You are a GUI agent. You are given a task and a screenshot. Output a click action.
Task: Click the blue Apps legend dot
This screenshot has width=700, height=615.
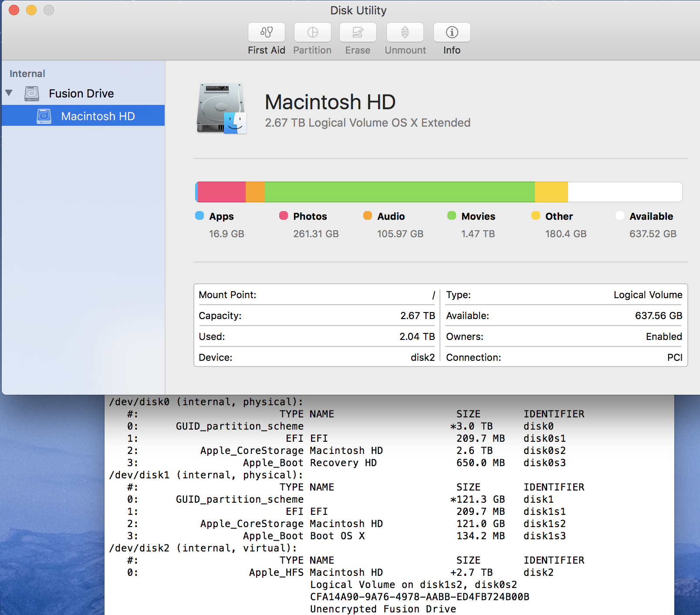point(200,215)
